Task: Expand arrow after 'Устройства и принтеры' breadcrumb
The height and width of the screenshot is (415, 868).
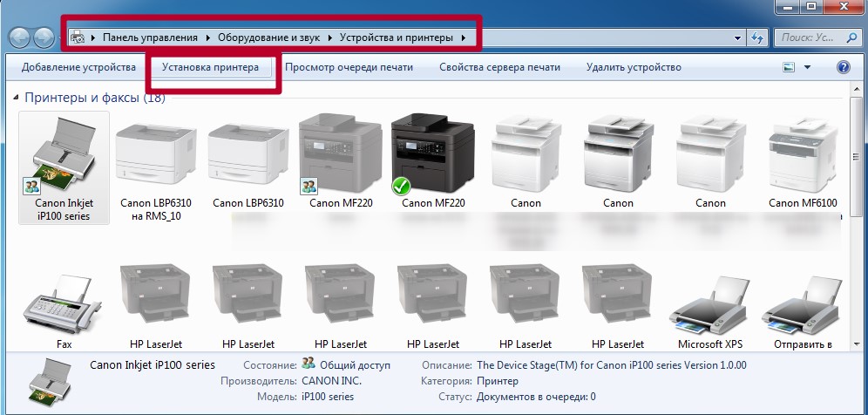Action: (464, 37)
